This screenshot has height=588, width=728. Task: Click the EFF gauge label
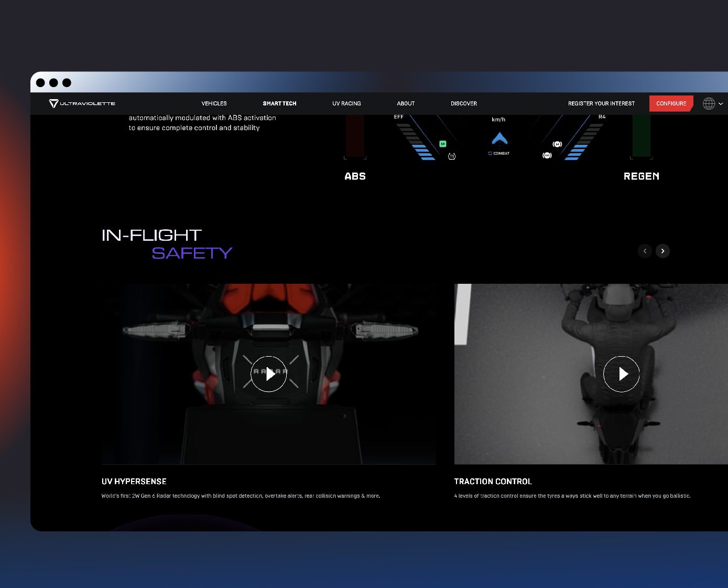[x=399, y=117]
